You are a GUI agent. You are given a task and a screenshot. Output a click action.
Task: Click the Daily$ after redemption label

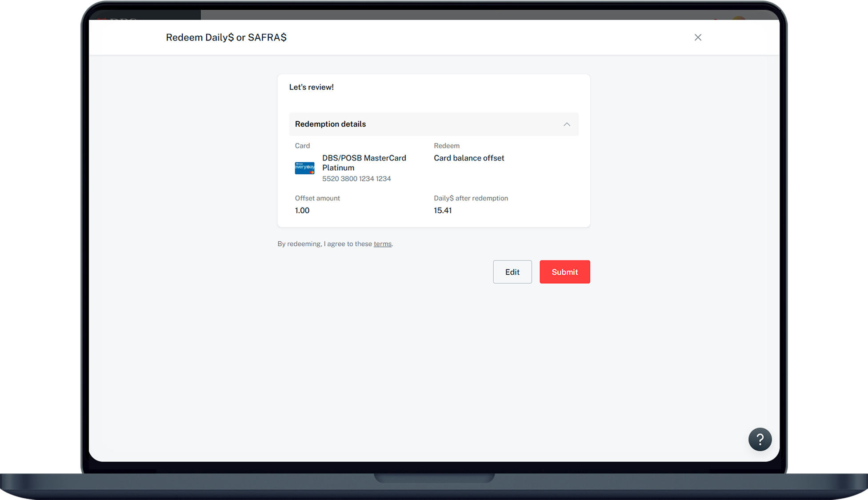tap(471, 198)
